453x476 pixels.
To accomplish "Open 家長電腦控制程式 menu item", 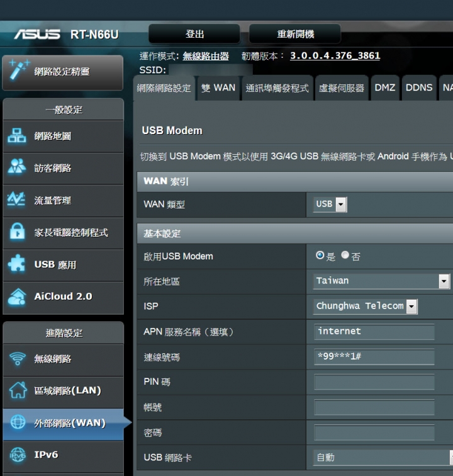I will point(63,233).
